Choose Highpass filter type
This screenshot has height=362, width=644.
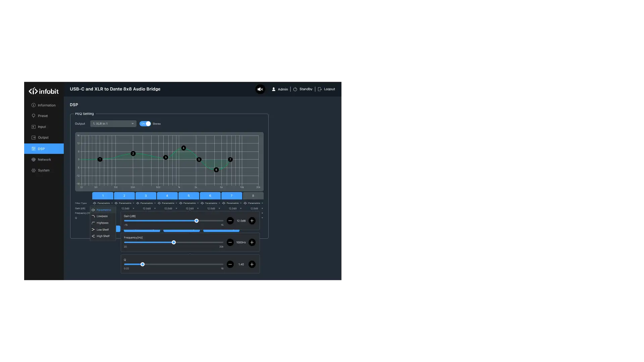[103, 223]
